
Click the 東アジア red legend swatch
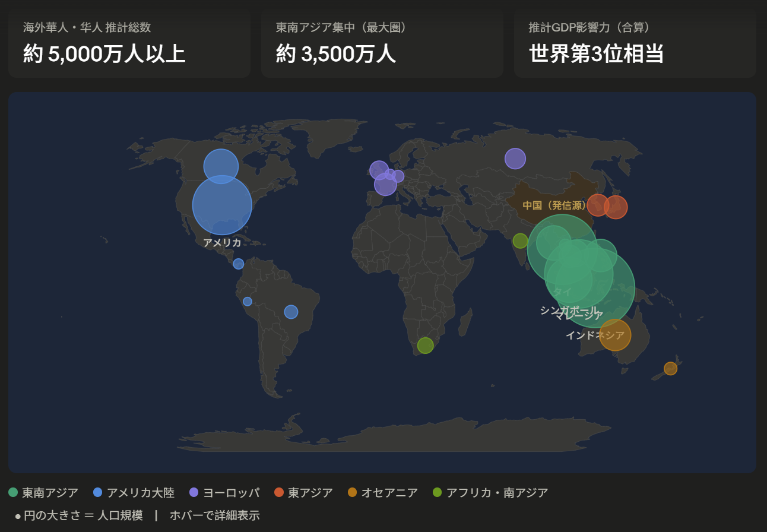(x=279, y=492)
